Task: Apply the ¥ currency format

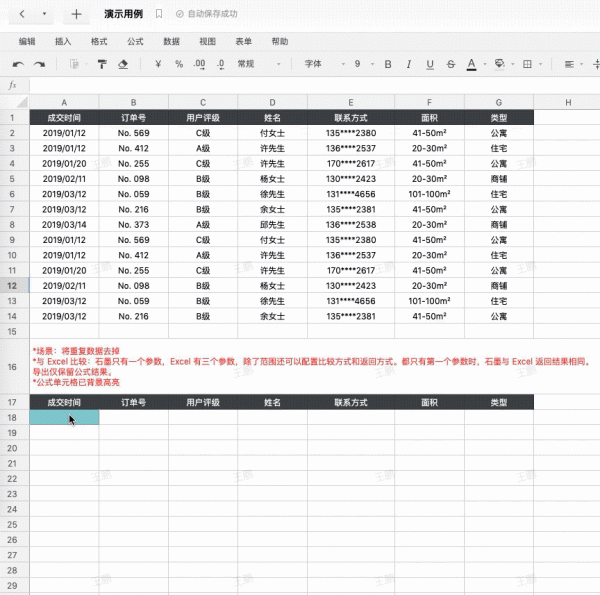Action: [x=158, y=64]
